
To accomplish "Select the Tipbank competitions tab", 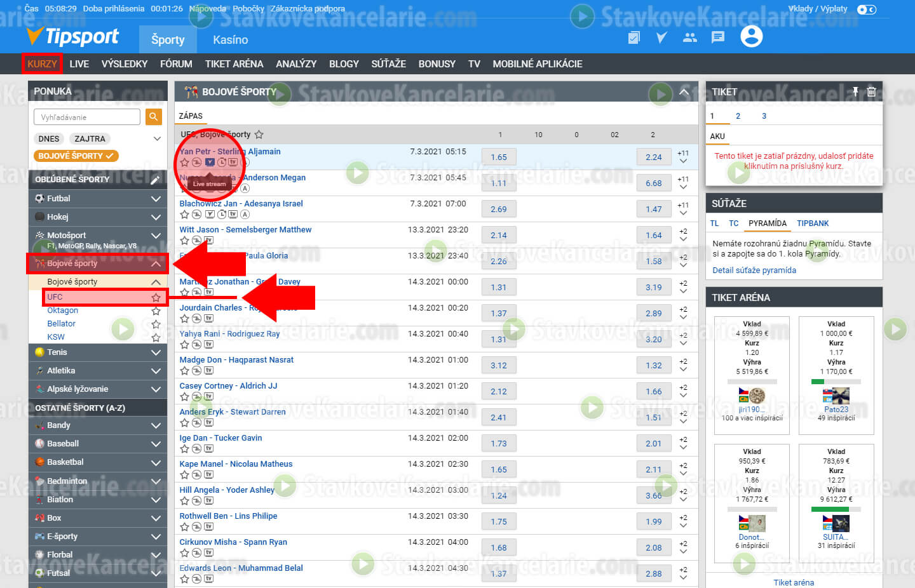I will click(813, 224).
